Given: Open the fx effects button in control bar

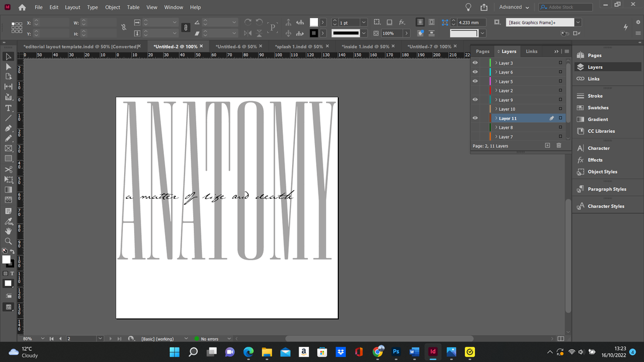Looking at the screenshot, I should pyautogui.click(x=402, y=22).
